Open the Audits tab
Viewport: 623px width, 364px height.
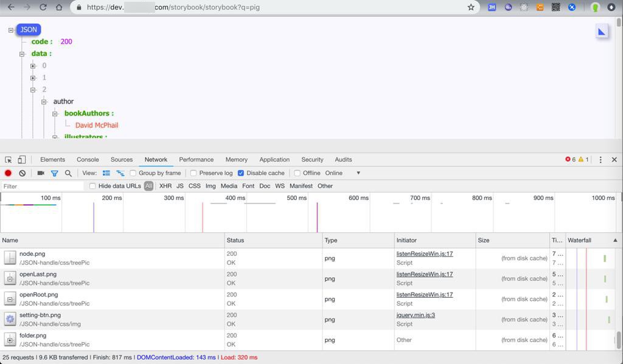point(343,160)
